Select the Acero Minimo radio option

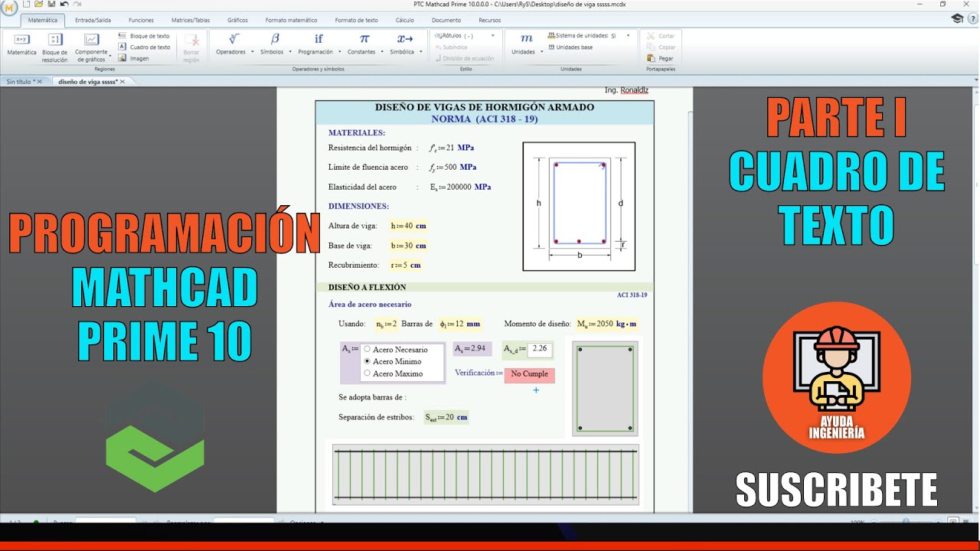pyautogui.click(x=367, y=360)
